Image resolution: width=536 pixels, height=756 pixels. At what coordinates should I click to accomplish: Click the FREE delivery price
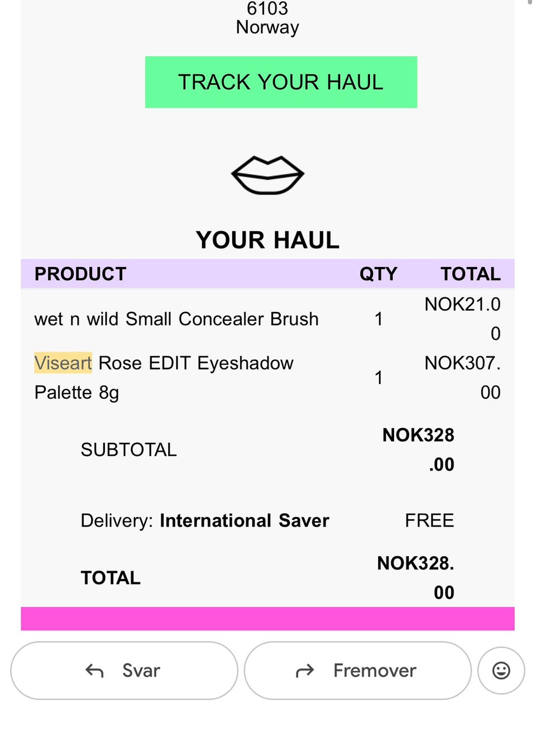tap(429, 520)
